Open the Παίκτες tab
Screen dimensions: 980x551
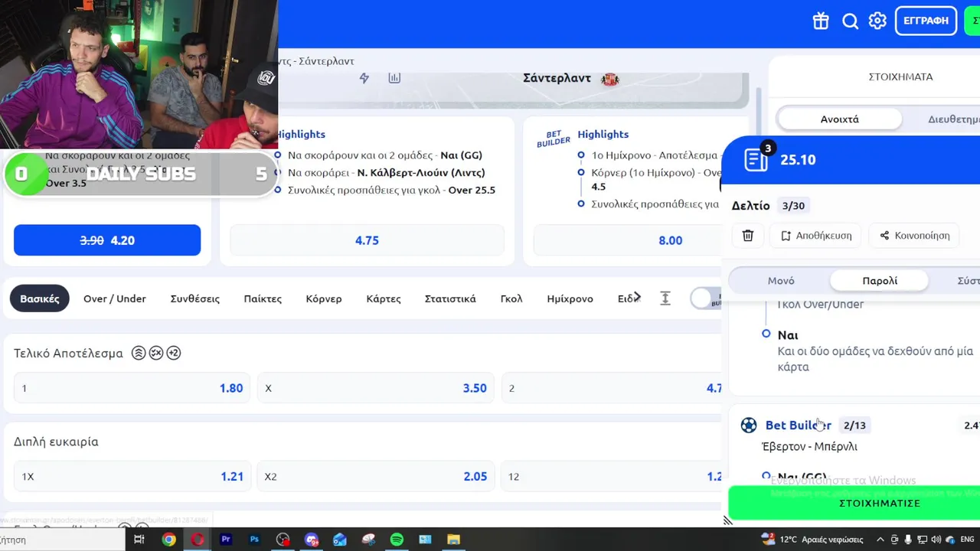[263, 298]
